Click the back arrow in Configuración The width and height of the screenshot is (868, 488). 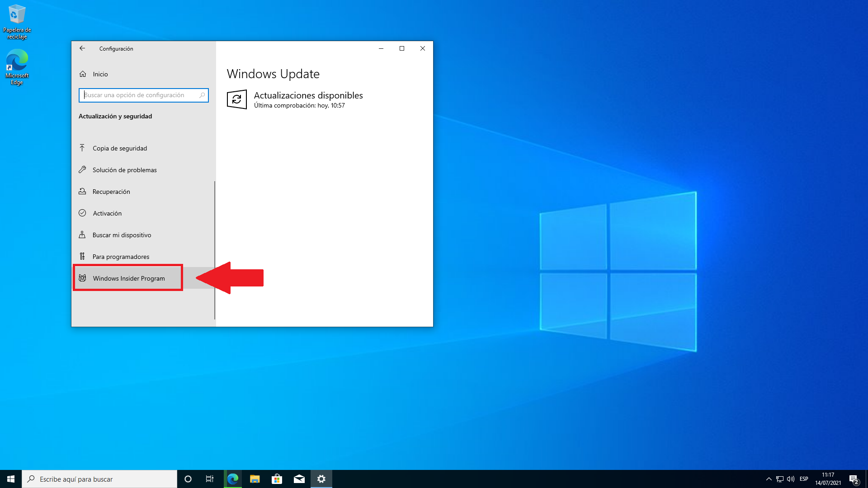click(x=82, y=48)
